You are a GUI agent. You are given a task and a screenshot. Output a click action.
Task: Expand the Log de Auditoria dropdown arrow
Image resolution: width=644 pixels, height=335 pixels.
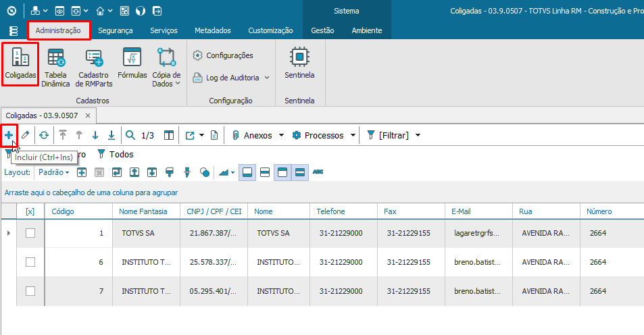pos(267,78)
